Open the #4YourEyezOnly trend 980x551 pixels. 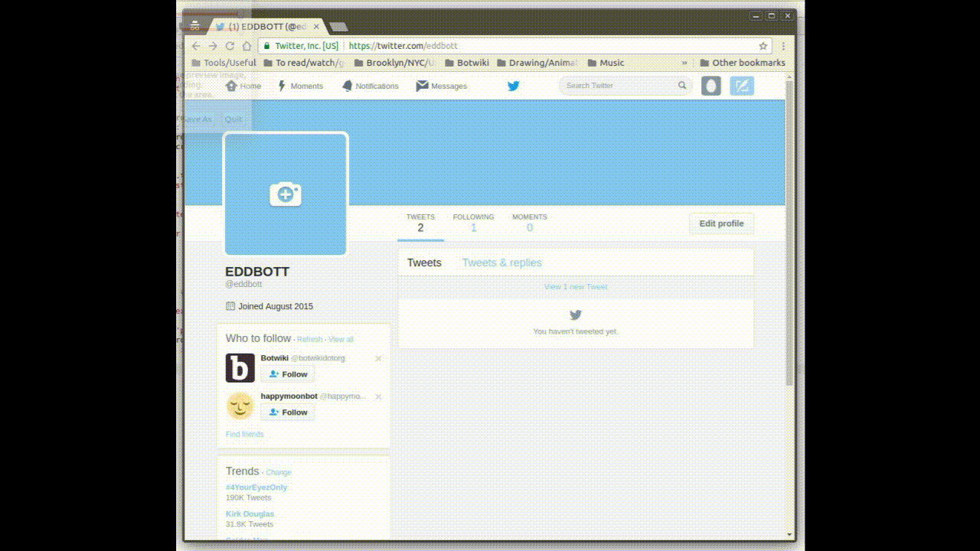point(256,487)
